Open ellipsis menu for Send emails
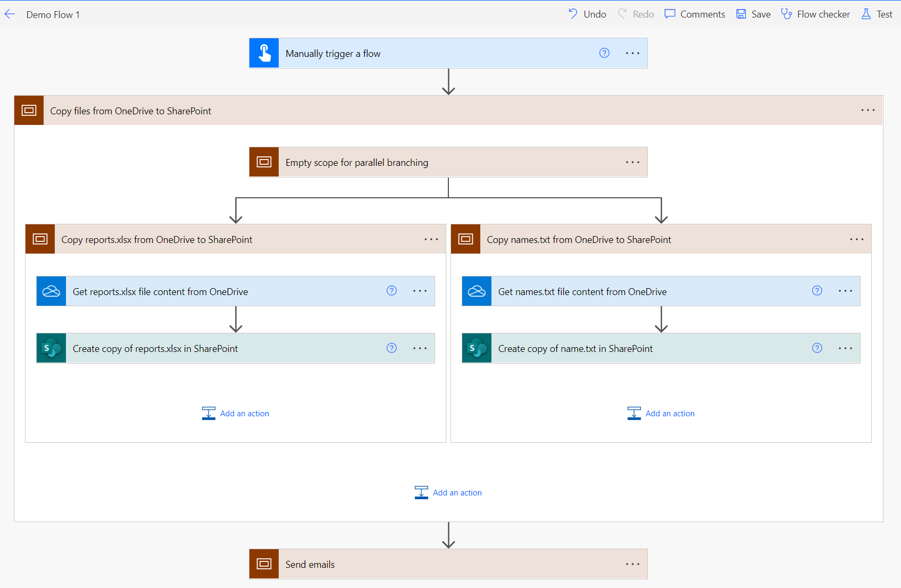 click(632, 564)
